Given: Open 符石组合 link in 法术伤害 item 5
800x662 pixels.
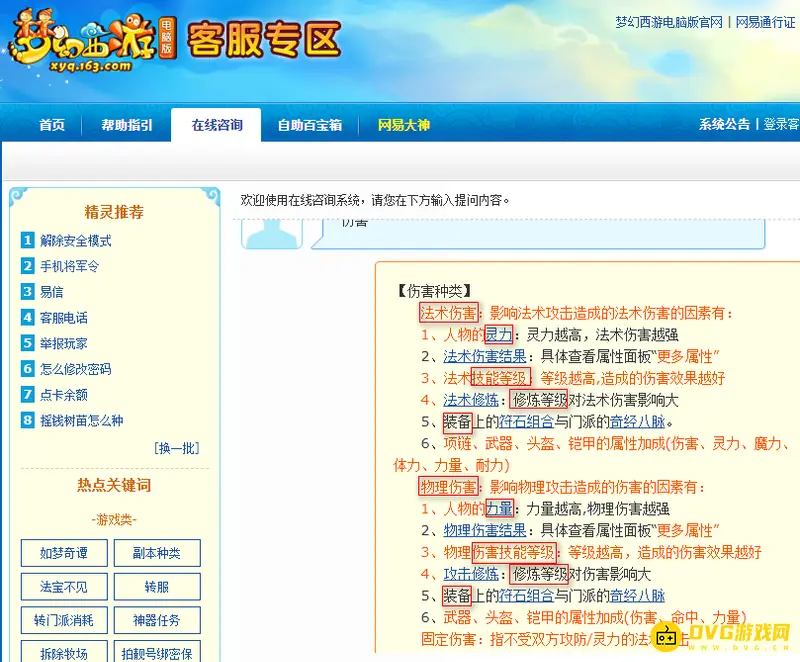Looking at the screenshot, I should [527, 422].
